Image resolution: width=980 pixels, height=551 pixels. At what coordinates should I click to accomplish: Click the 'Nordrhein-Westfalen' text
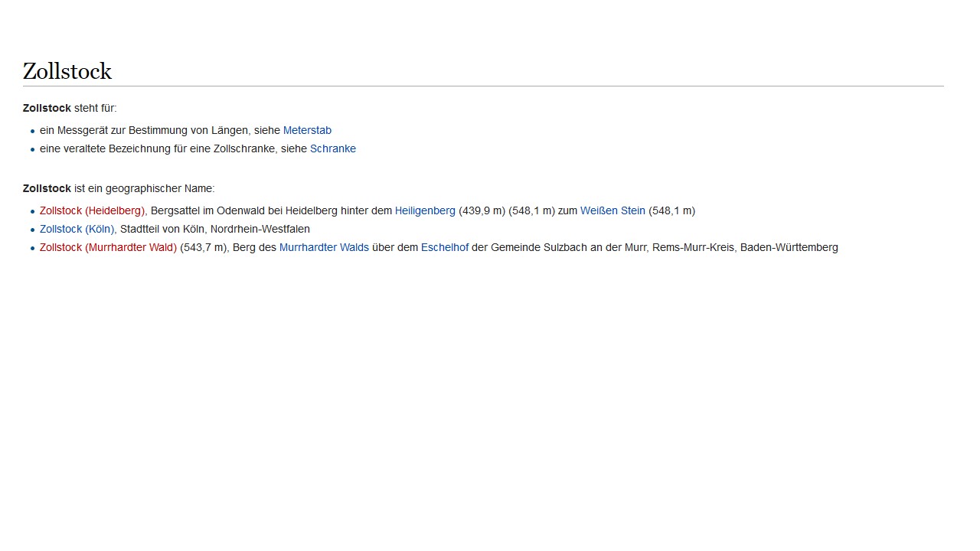(x=260, y=229)
